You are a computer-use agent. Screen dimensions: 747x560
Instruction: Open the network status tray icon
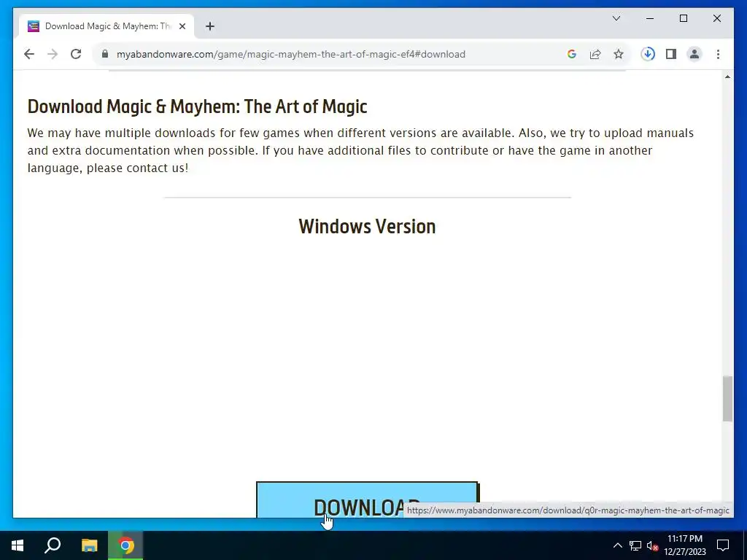(635, 545)
